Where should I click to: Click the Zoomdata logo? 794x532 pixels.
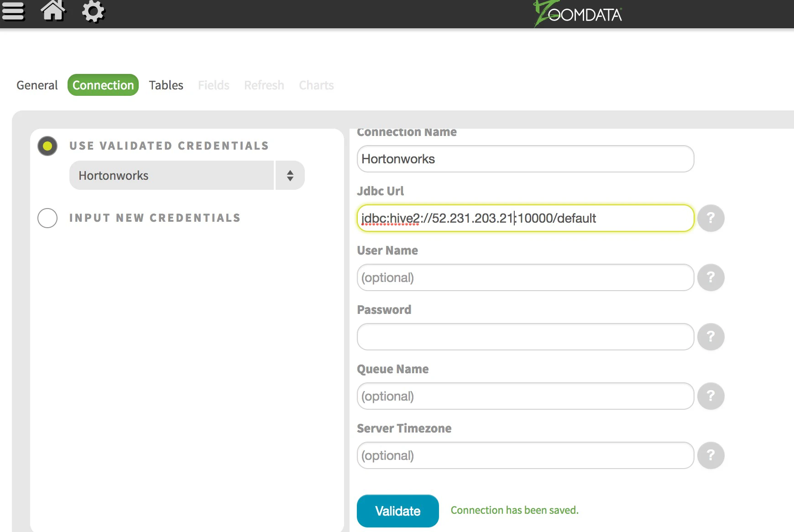pos(578,14)
